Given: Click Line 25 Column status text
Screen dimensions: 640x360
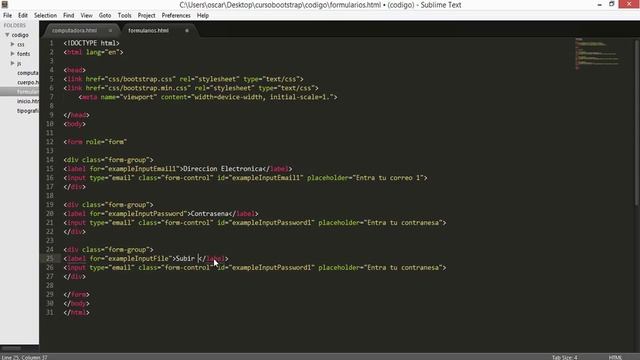Looking at the screenshot, I should coord(24,357).
